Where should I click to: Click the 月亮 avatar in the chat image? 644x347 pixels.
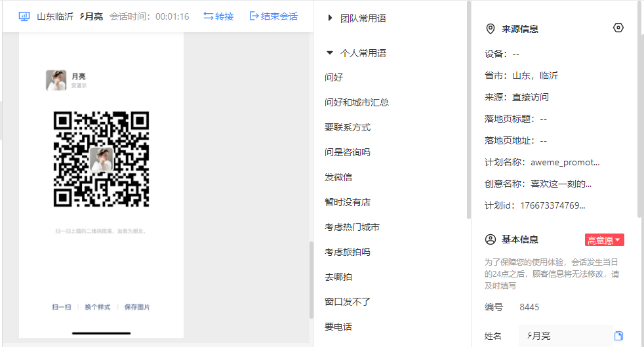56,80
